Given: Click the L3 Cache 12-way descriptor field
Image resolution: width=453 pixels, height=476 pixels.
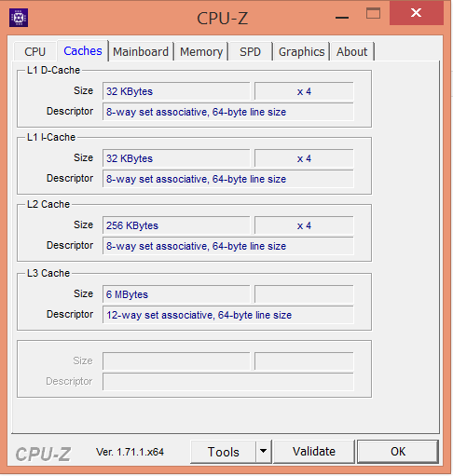Looking at the screenshot, I should pyautogui.click(x=228, y=315).
